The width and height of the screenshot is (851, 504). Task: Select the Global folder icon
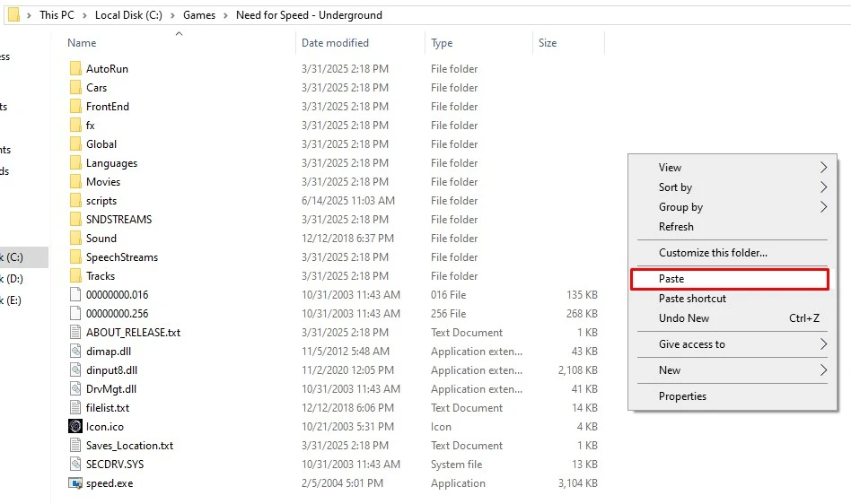[x=75, y=144]
